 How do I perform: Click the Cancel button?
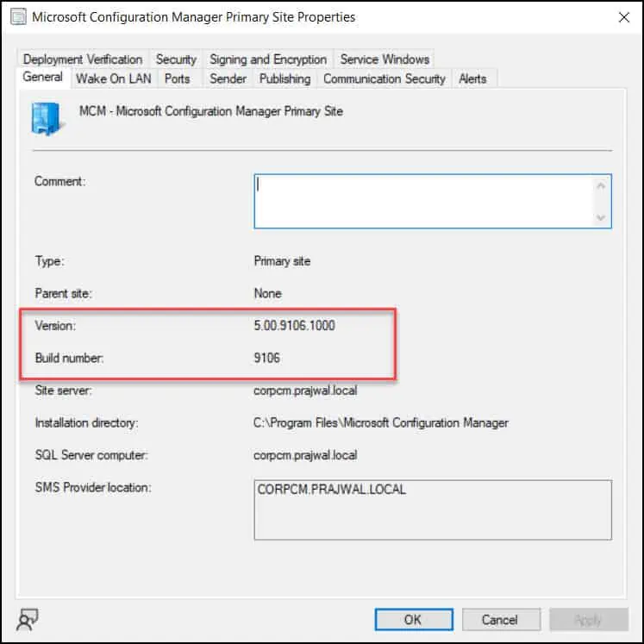(501, 619)
